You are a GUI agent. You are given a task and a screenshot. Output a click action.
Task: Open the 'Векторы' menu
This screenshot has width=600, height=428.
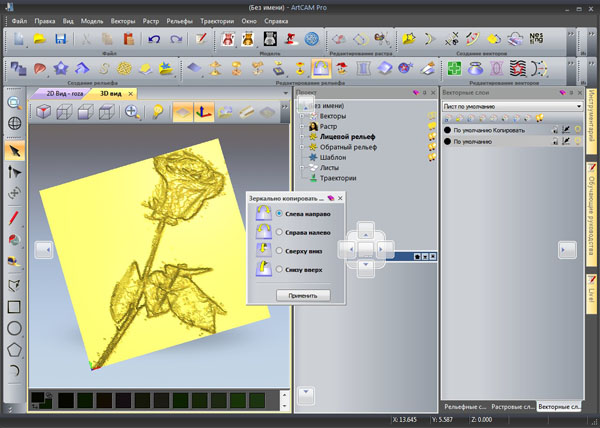[x=123, y=21]
